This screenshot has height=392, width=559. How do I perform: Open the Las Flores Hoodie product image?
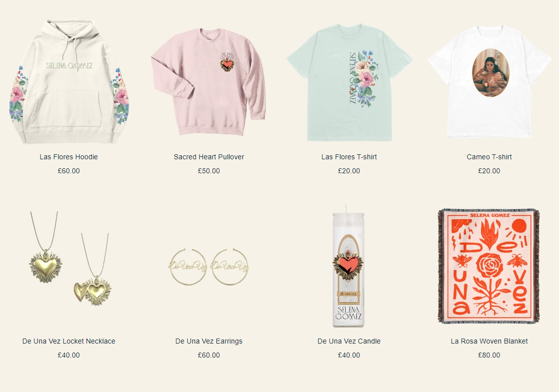tap(69, 82)
